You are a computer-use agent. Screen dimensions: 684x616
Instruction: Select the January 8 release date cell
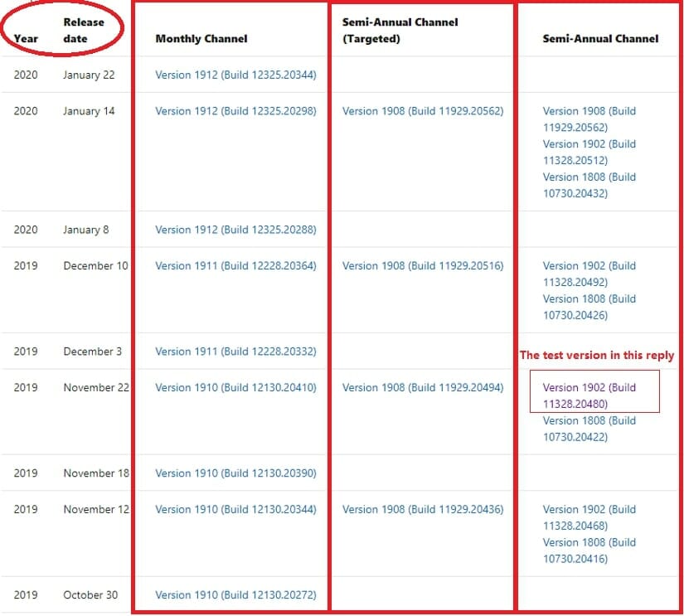(86, 230)
